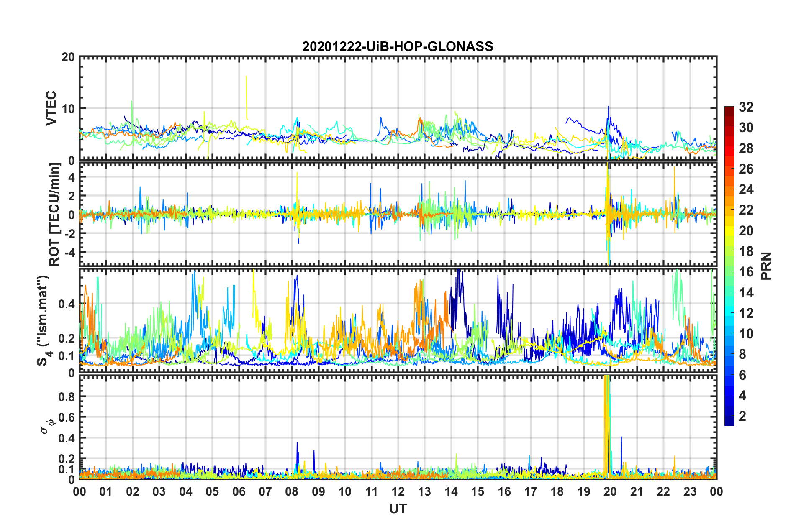
Task: Click the 14 label on PRN colorbar
Action: 746,293
